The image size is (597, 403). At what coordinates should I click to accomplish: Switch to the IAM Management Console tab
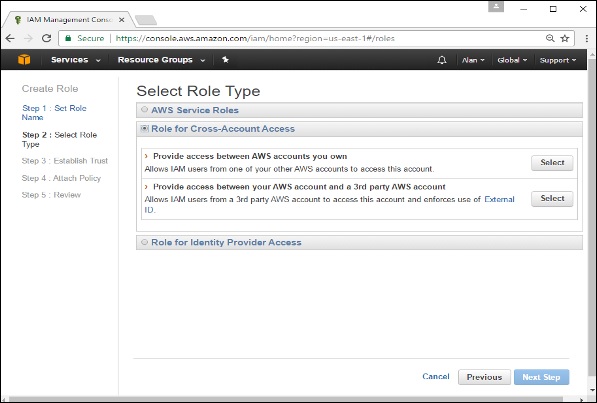[69, 20]
